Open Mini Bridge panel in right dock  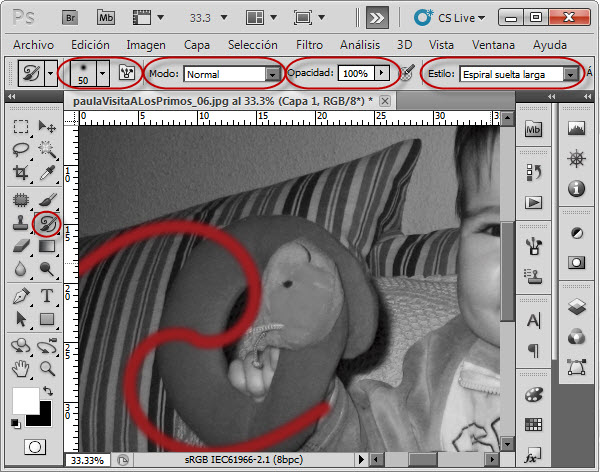(533, 129)
